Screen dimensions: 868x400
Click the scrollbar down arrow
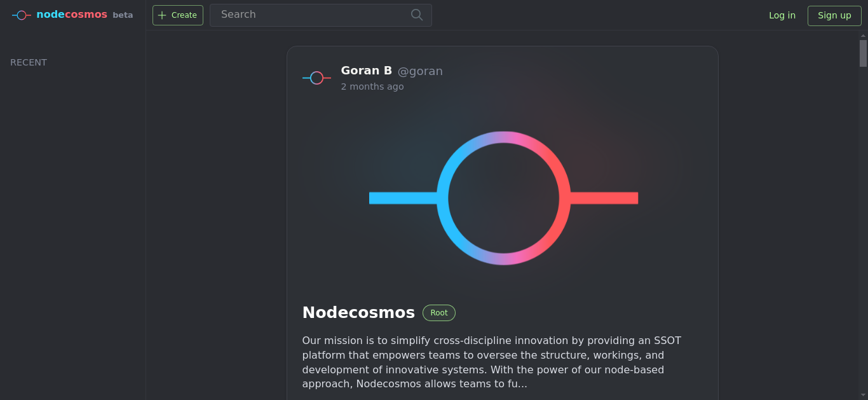coord(863,395)
